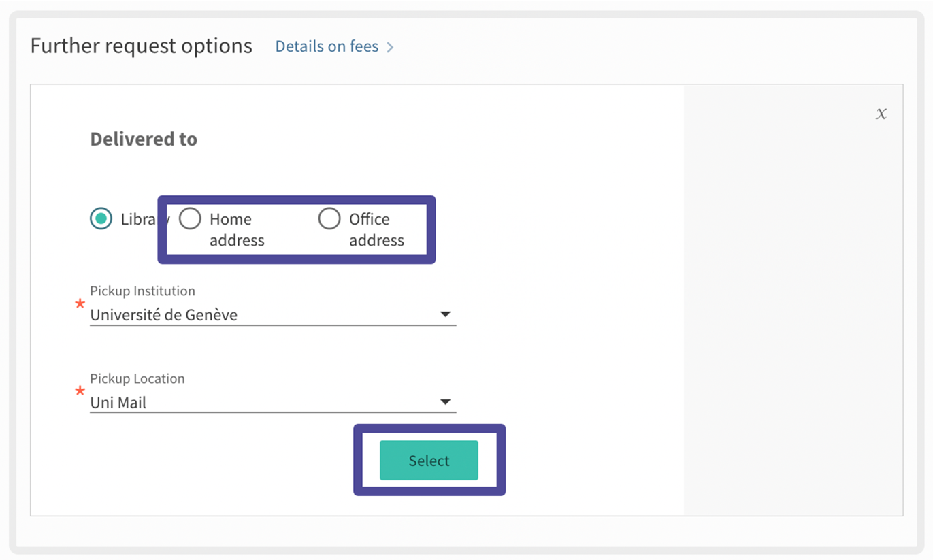
Task: Click the Pickup Institution dropdown arrow
Action: 445,314
